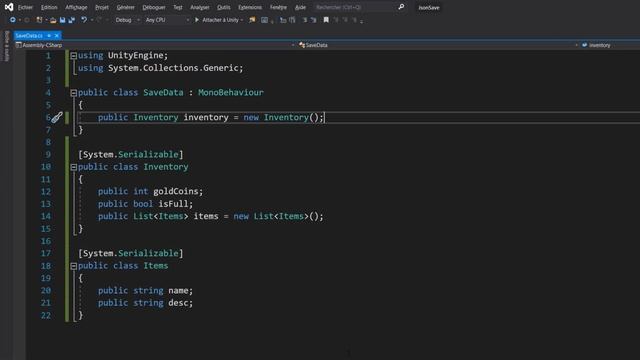Screen dimensions: 640x360
Task: Click 'Serializable' attribute on line 17
Action: click(148, 253)
